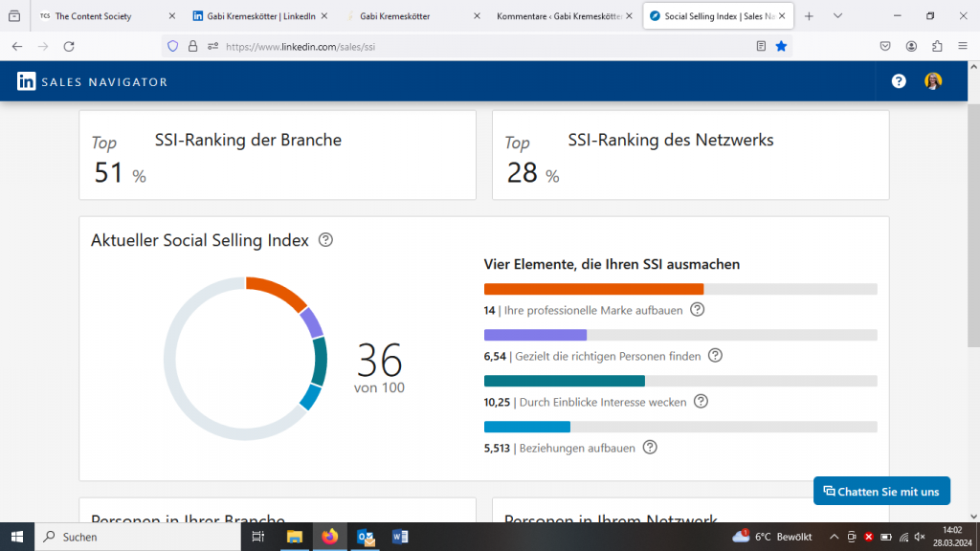Screen dimensions: 980x551
Task: Open the Sales Navigator help center icon
Action: click(x=899, y=81)
